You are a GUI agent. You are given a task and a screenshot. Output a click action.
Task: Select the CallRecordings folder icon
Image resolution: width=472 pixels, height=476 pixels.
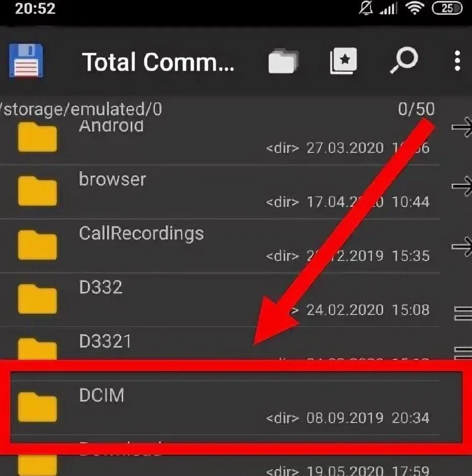pos(37,245)
